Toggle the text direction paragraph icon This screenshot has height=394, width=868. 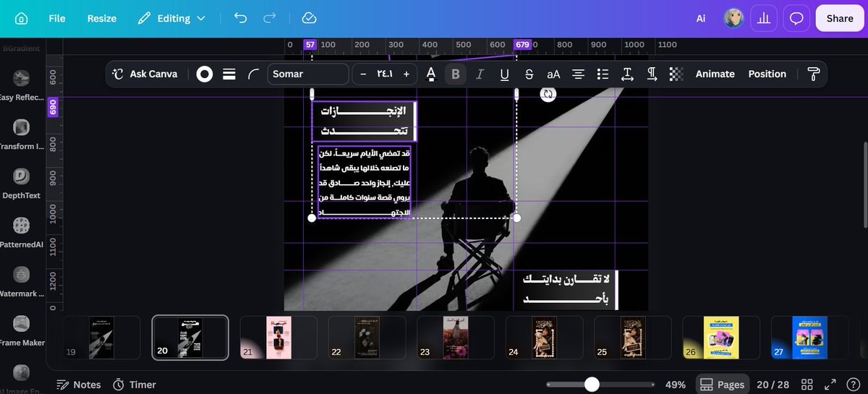click(652, 74)
